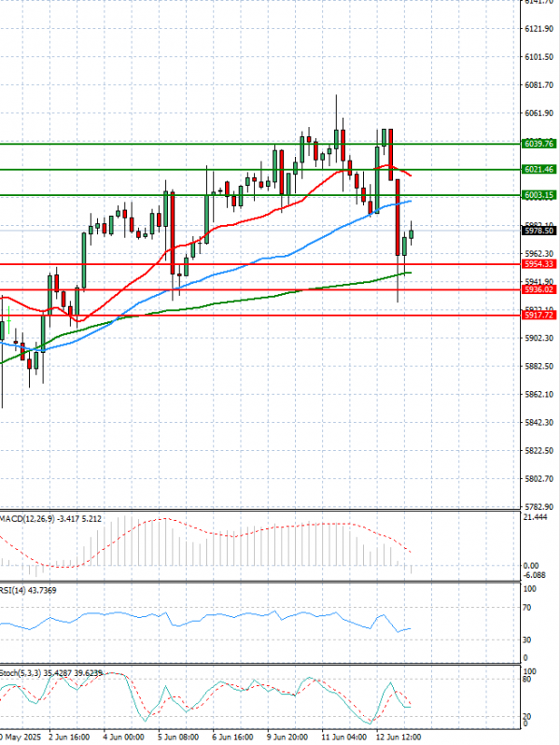Click the 9 Jun 20:00 time axis label

pyautogui.click(x=287, y=737)
